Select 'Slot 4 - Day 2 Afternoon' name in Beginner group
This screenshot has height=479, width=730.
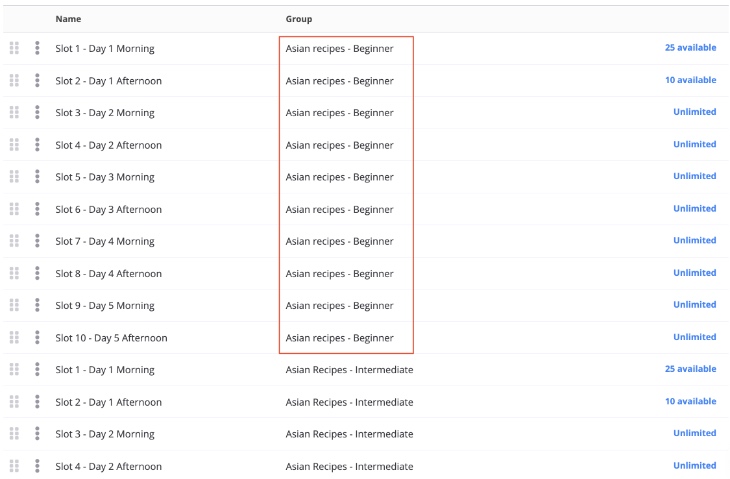point(108,145)
